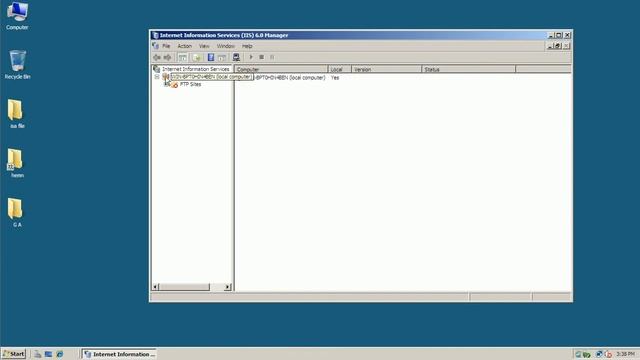Click the green system tray icon
Screen dimensions: 640x360
tap(587, 354)
